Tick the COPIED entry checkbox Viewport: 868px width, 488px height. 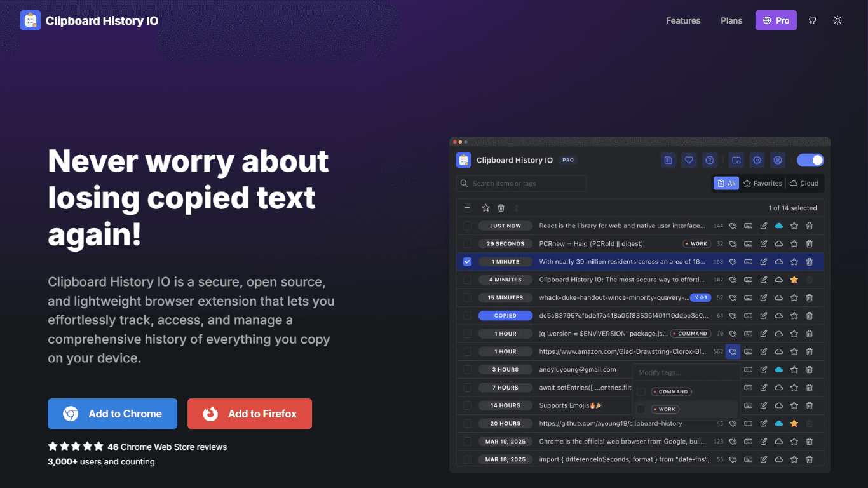467,315
